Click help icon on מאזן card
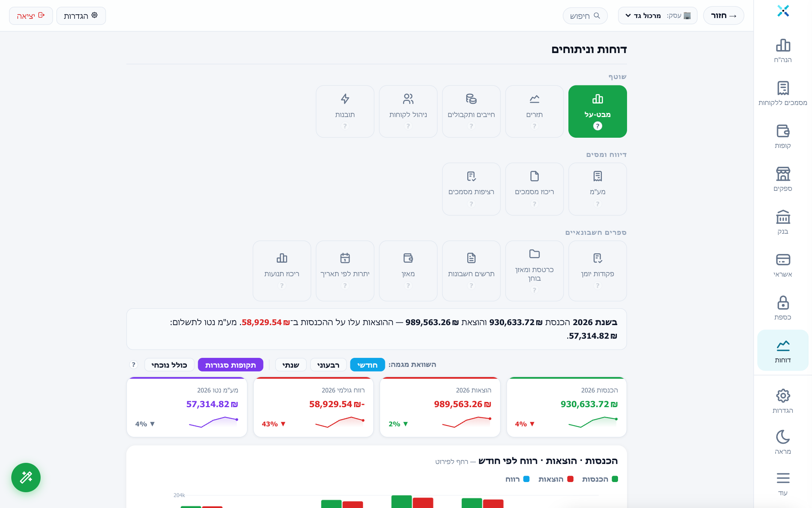The image size is (812, 508). click(x=408, y=286)
